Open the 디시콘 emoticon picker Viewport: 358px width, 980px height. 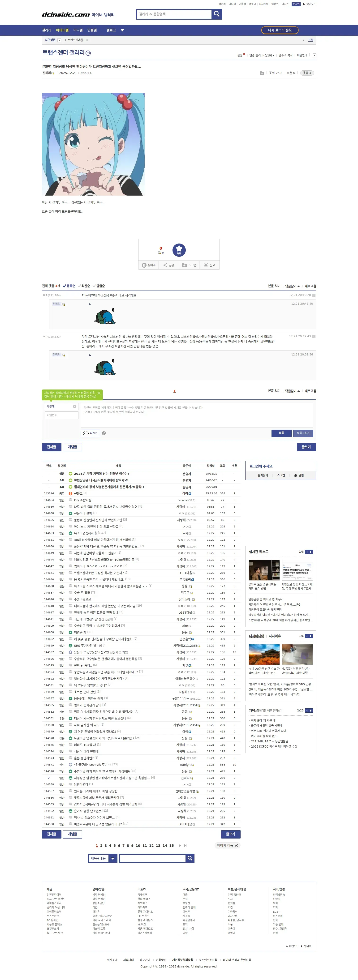[x=91, y=433]
